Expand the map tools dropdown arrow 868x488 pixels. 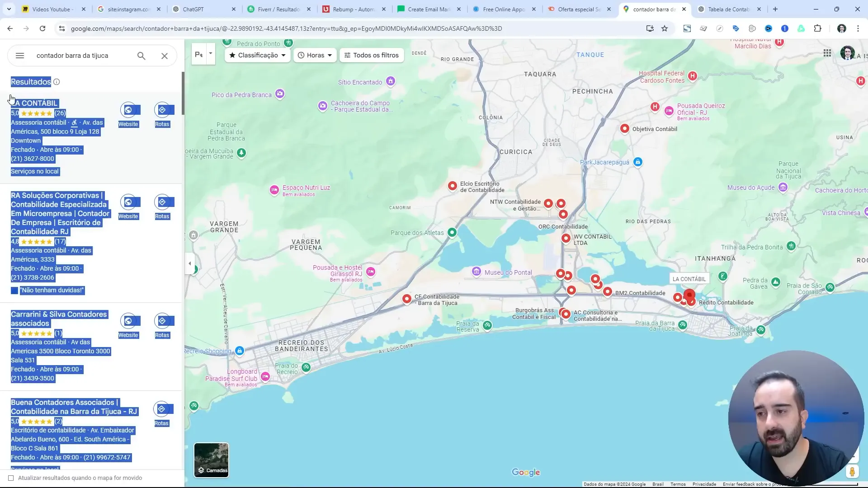tap(210, 54)
